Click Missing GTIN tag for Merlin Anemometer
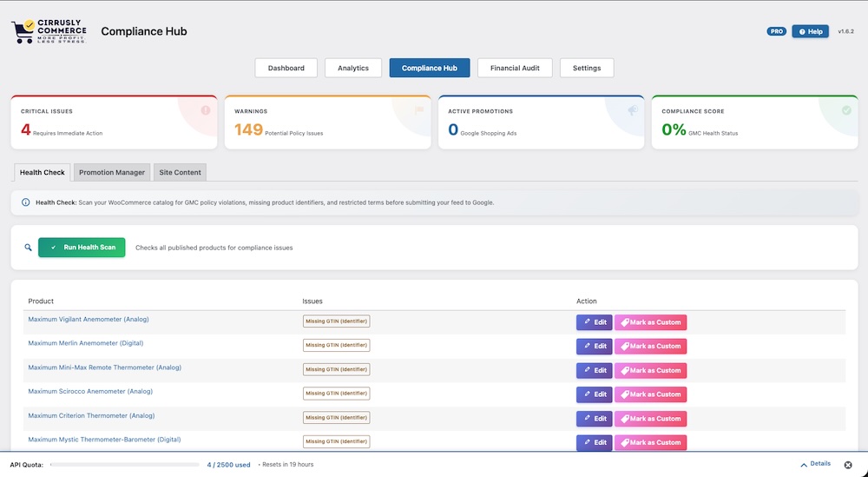Screen dimensions: 868x477 tap(337, 345)
